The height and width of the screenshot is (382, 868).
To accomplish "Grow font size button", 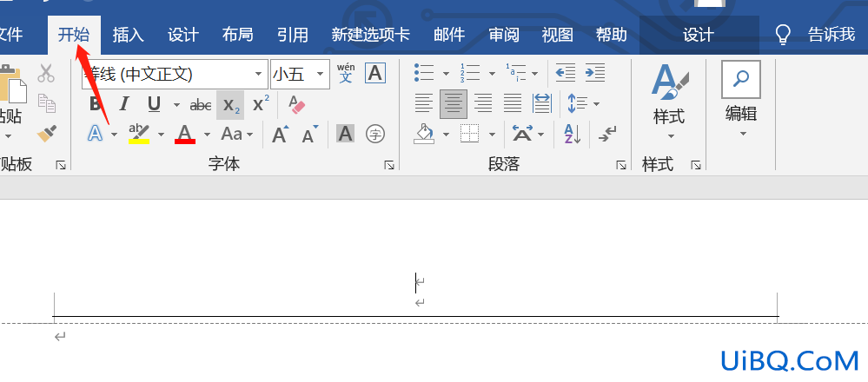I will click(x=281, y=134).
